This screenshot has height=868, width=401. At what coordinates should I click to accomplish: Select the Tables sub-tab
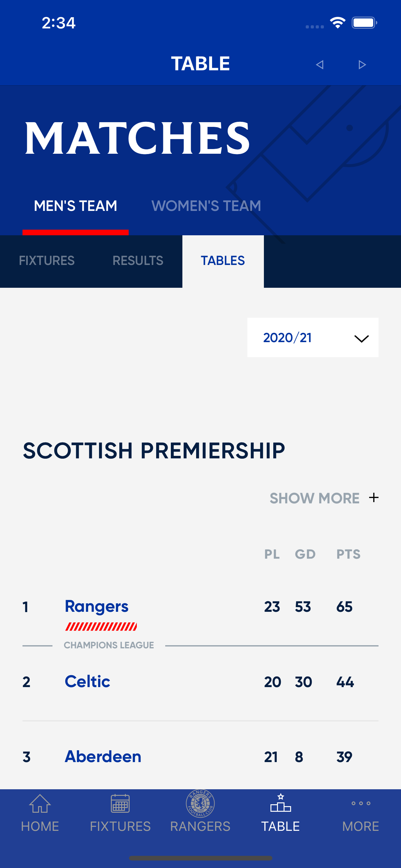[x=223, y=261]
